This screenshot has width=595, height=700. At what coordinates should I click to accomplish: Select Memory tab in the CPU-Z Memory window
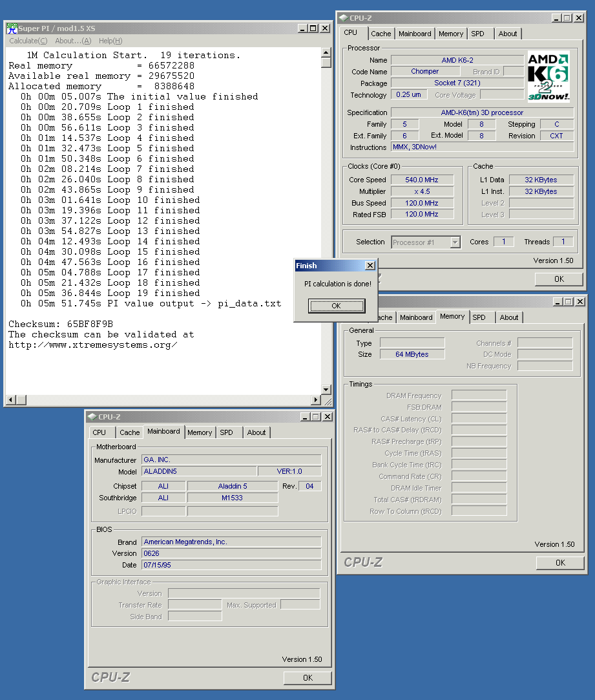(452, 316)
